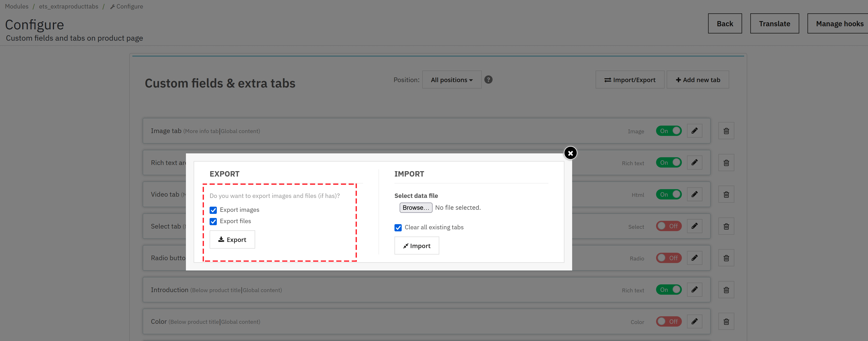The height and width of the screenshot is (341, 868).
Task: Edit the Video tab with pencil icon
Action: (x=694, y=194)
